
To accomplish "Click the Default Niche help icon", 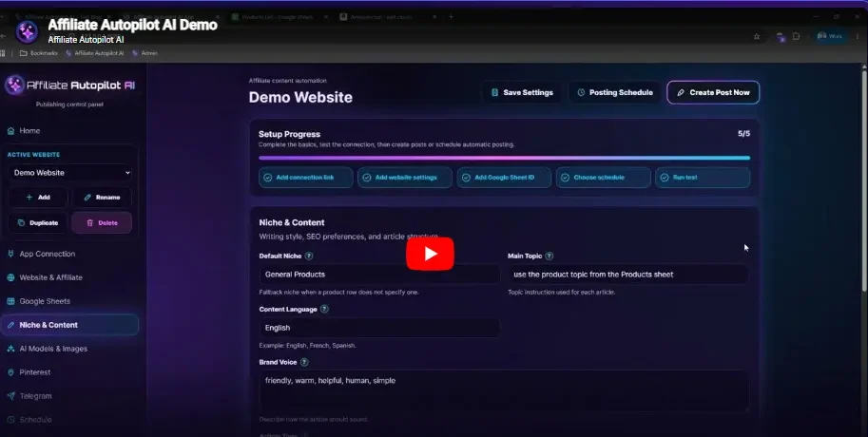I will [309, 256].
